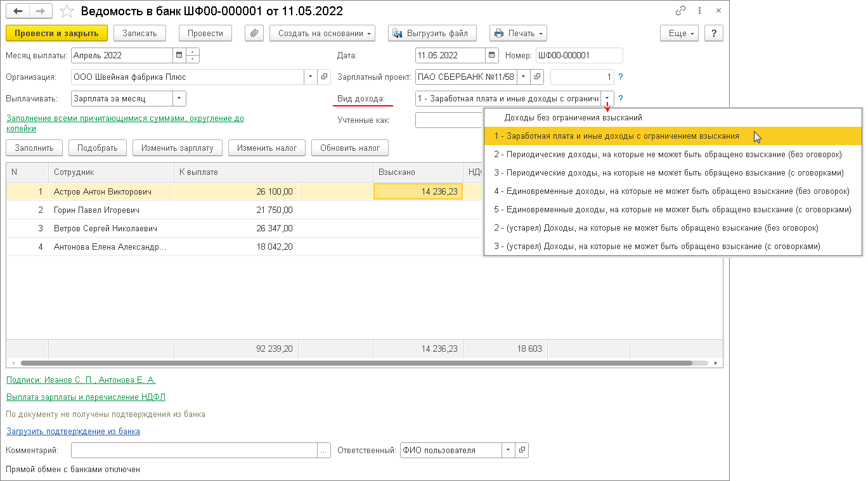
Task: Select Доходы без ограничения взысканий option
Action: pos(673,118)
